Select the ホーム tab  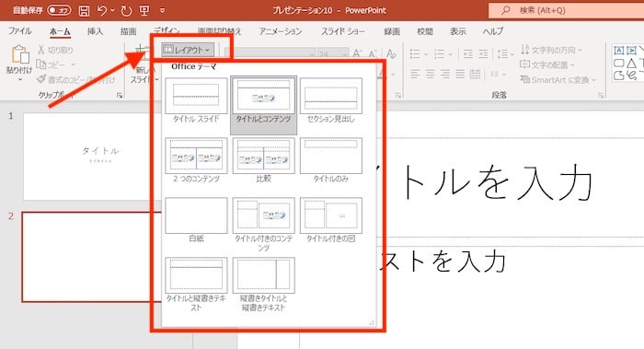pyautogui.click(x=60, y=31)
